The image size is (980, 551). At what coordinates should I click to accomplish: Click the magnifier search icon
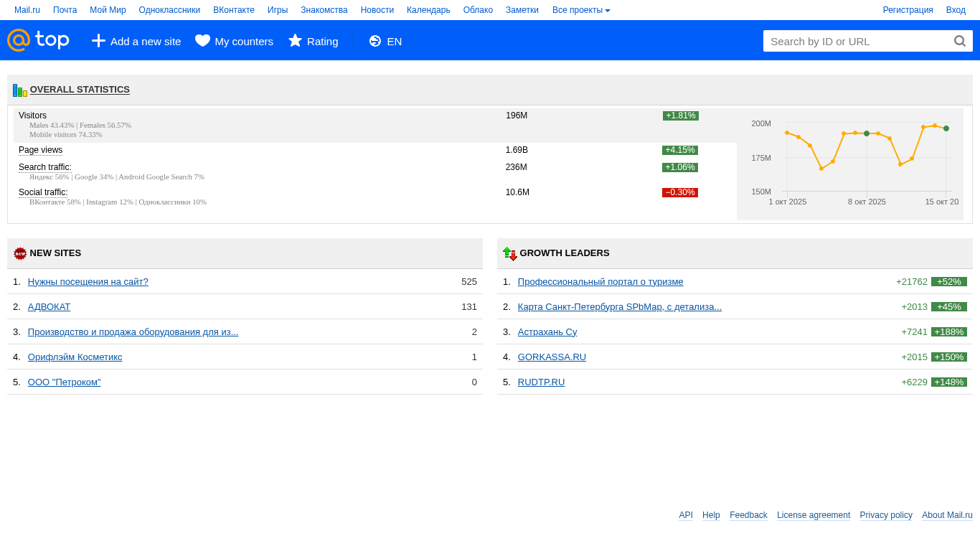coord(960,41)
